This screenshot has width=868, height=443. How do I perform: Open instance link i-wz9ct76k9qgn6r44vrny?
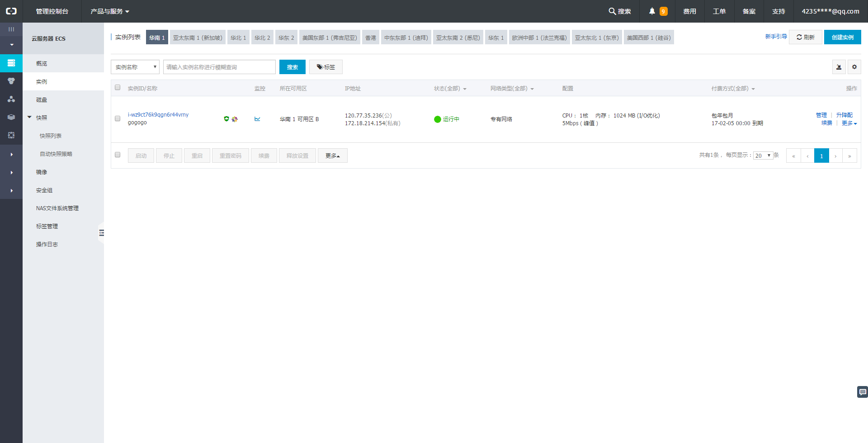pyautogui.click(x=158, y=114)
